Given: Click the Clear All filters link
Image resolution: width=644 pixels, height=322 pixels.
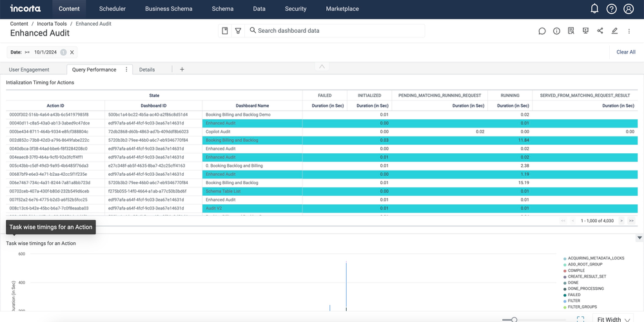Looking at the screenshot, I should coord(625,52).
